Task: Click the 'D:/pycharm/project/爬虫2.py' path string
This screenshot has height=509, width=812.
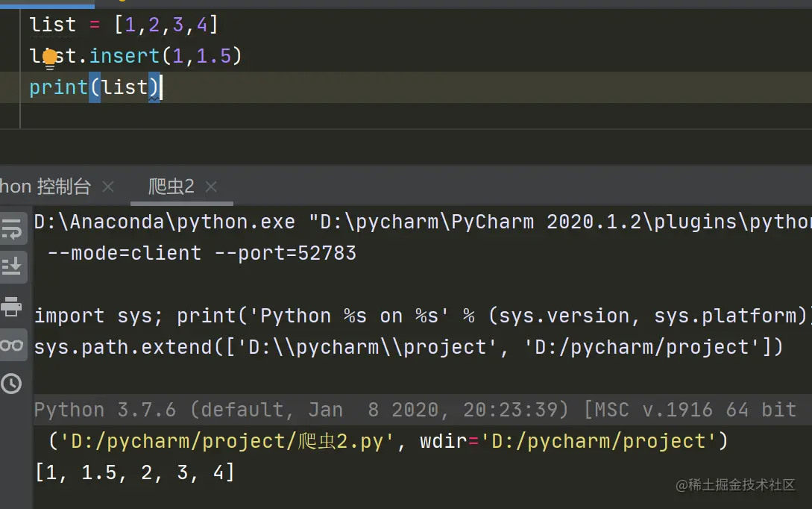Action: [227, 441]
